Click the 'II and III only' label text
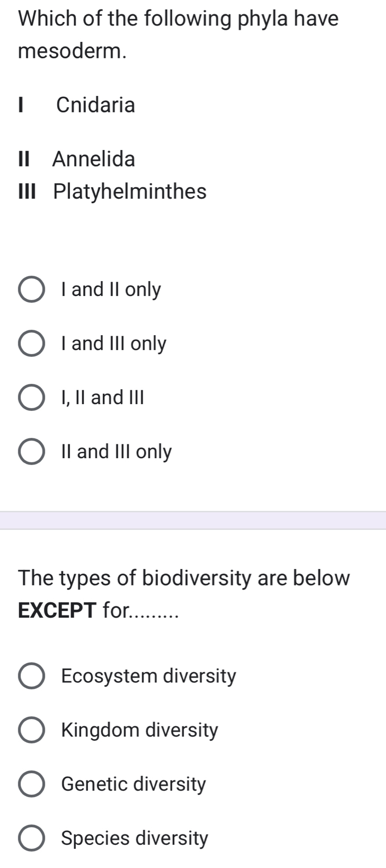This screenshot has width=386, height=868. 116,452
